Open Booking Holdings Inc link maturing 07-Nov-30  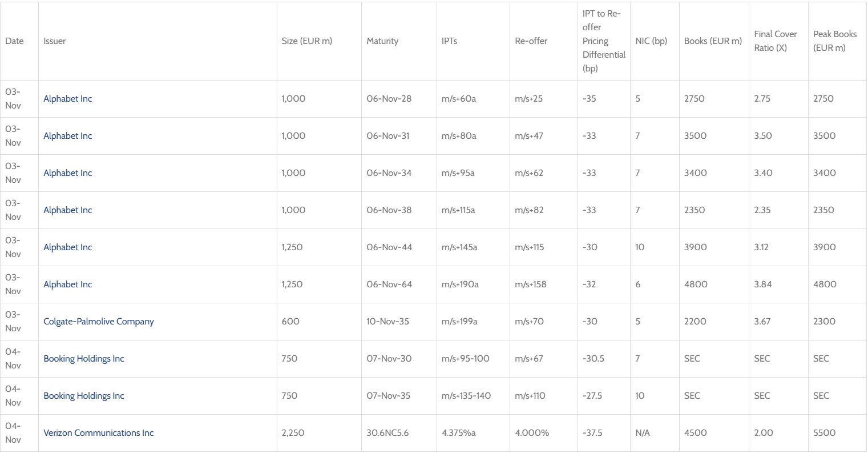tap(84, 359)
